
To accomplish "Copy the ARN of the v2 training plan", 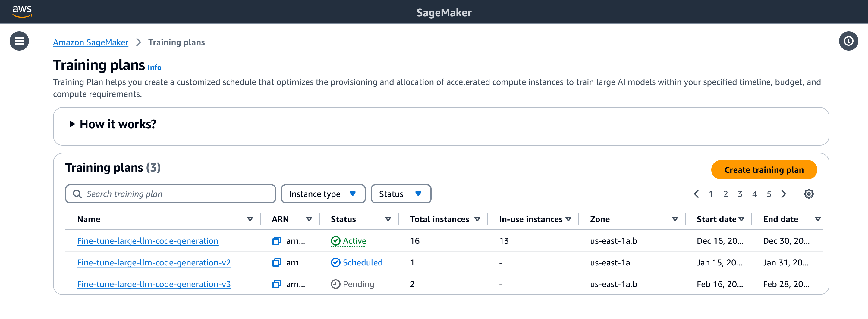I will click(x=276, y=262).
